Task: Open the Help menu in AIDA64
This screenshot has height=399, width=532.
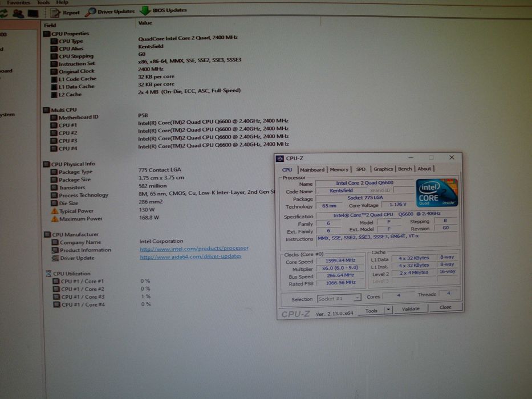Action: pos(62,2)
